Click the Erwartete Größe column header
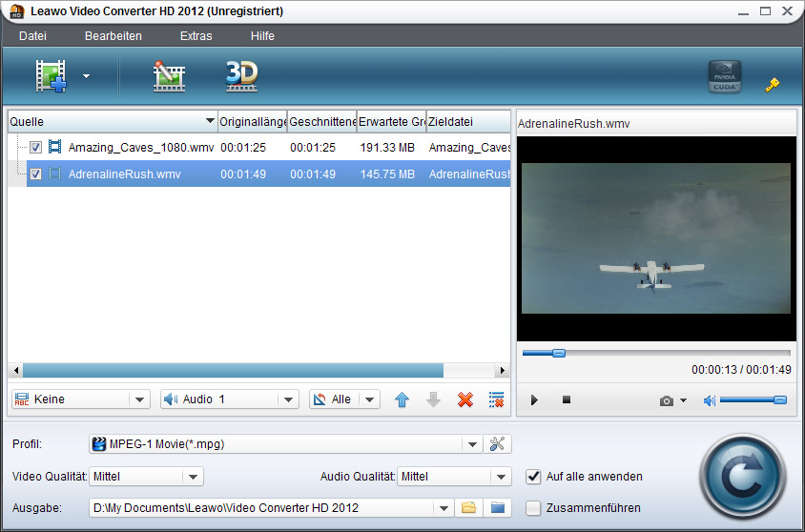805x532 pixels. 392,122
